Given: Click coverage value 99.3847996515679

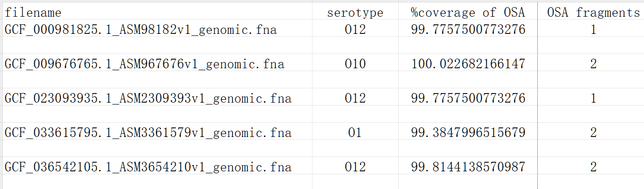Looking at the screenshot, I should [x=468, y=133].
